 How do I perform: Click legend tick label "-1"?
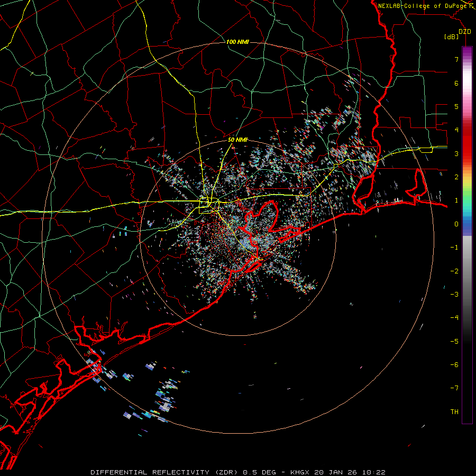click(454, 248)
